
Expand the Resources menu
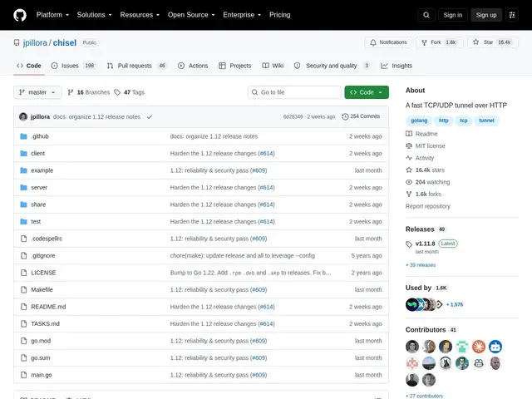140,15
